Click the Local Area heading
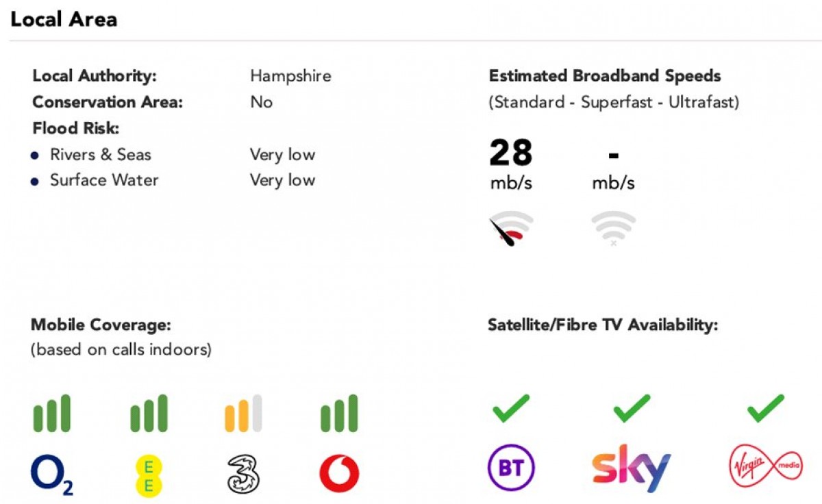 pos(64,19)
